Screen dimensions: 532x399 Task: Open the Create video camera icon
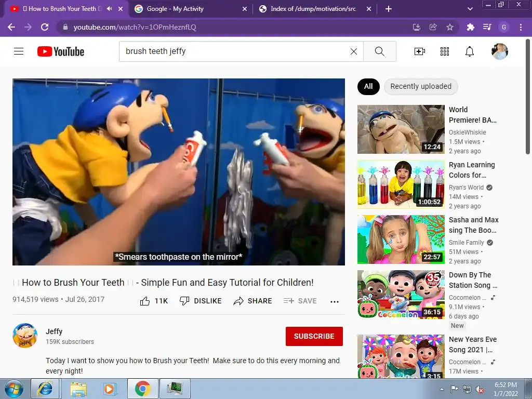point(420,51)
